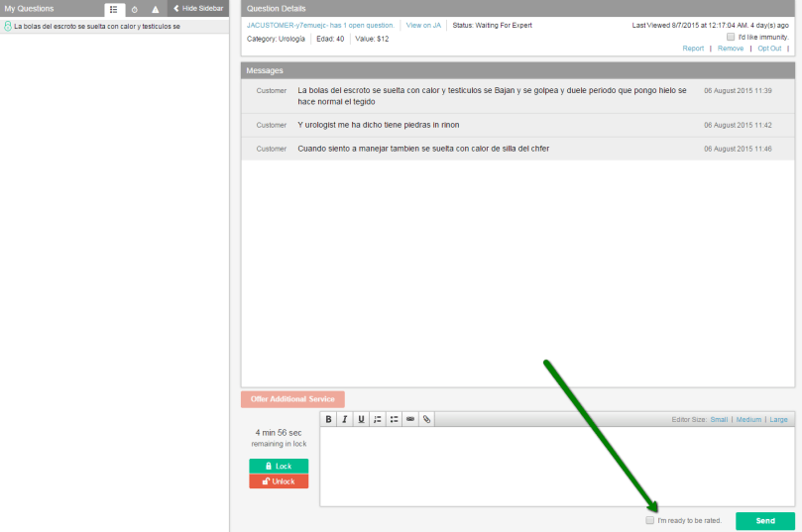Open the timer view in sidebar

pyautogui.click(x=135, y=9)
